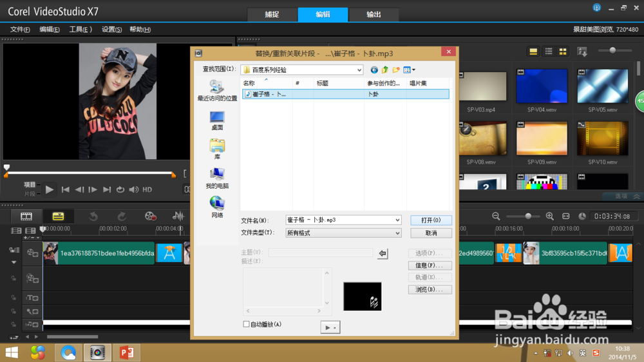
Task: Open record/capture option icon
Action: click(x=150, y=216)
